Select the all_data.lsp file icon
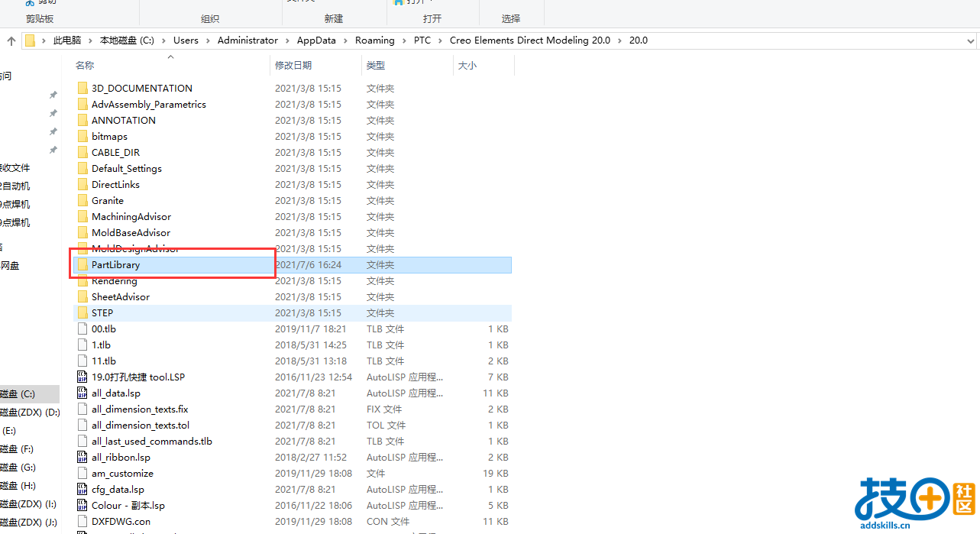This screenshot has height=534, width=980. [83, 393]
